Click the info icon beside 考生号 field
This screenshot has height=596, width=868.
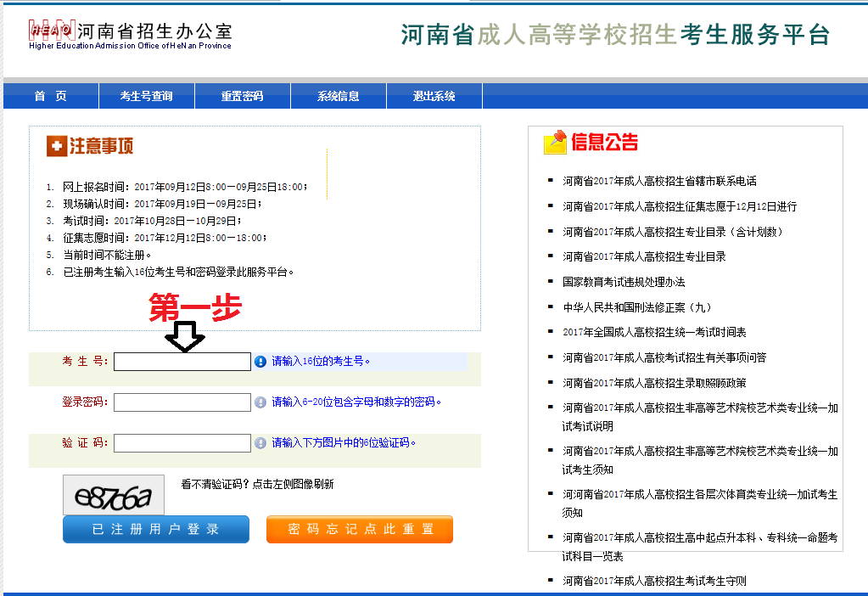click(x=260, y=362)
